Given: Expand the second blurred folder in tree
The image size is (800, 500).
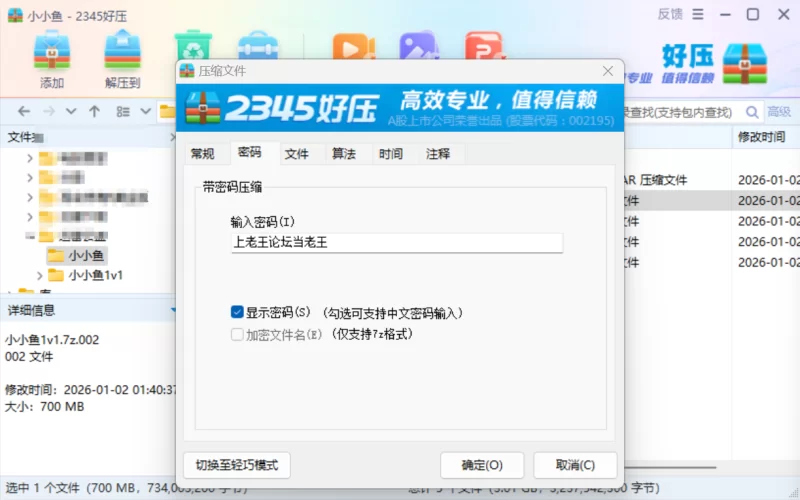Looking at the screenshot, I should (x=30, y=178).
